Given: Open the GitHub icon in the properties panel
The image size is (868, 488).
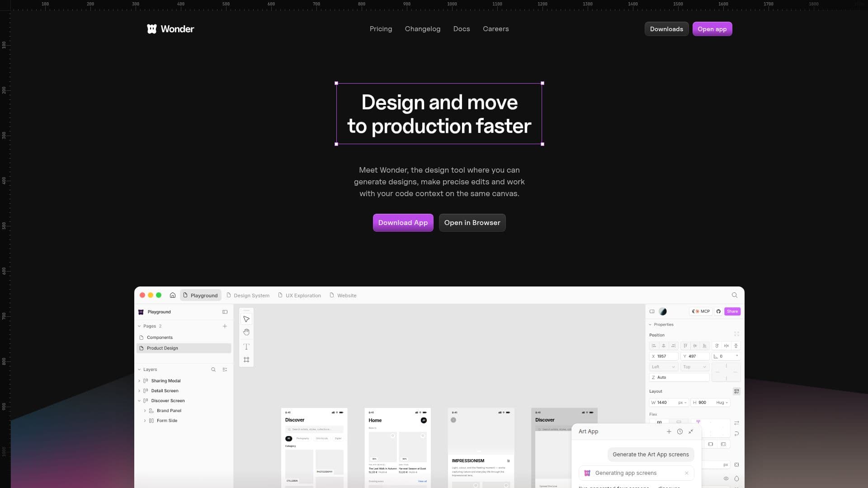Looking at the screenshot, I should (x=718, y=311).
